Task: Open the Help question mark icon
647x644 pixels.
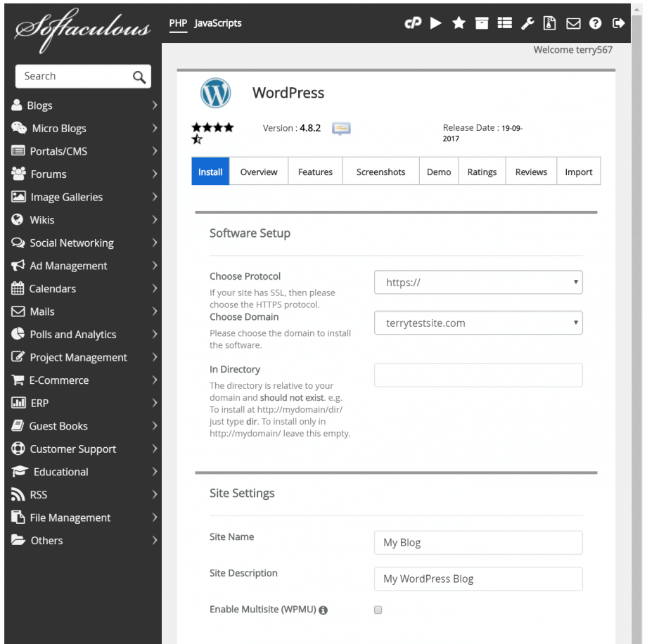Action: click(x=596, y=23)
